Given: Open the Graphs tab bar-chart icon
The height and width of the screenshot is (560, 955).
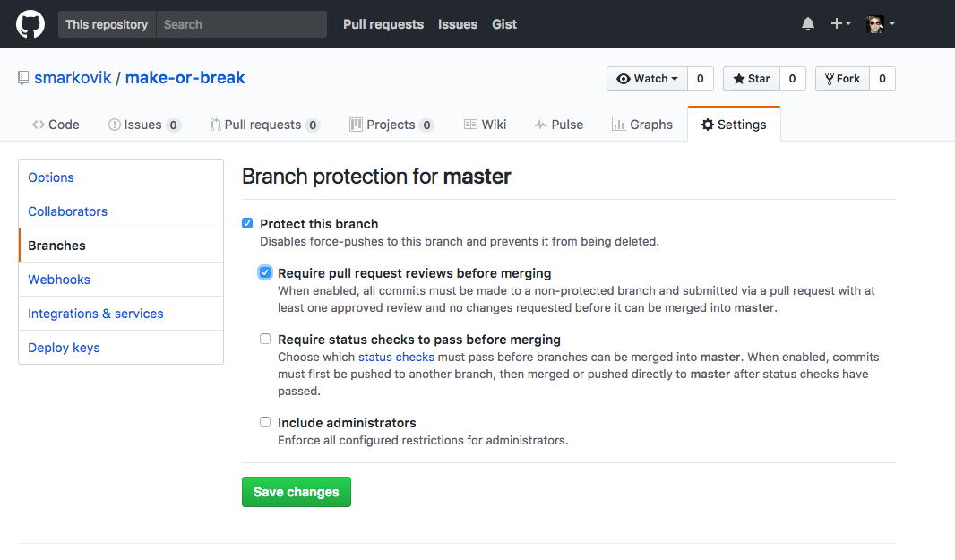Looking at the screenshot, I should point(617,125).
